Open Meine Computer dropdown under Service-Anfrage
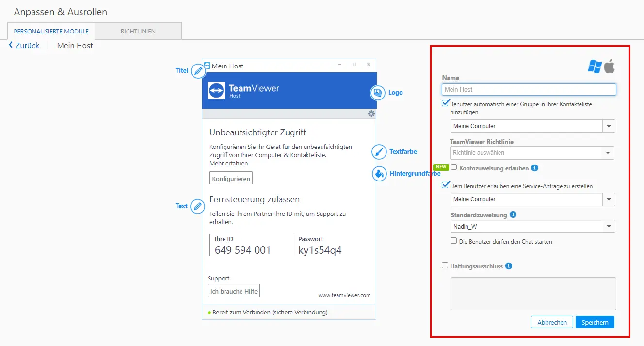Viewport: 644px width, 346px height. 532,199
